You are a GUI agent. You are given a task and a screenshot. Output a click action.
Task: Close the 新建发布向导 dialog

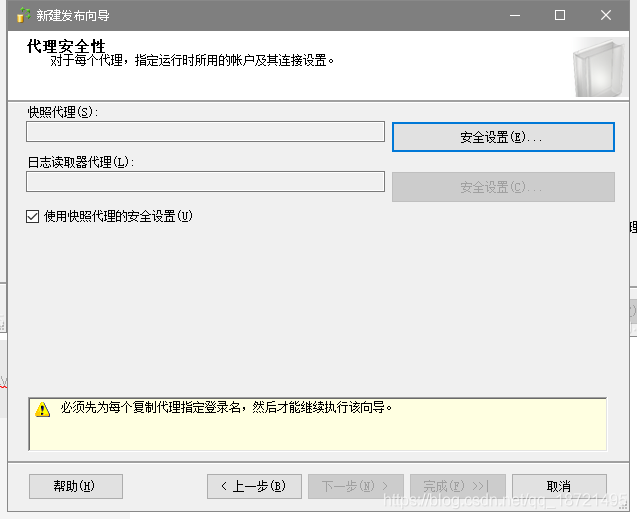pyautogui.click(x=606, y=15)
